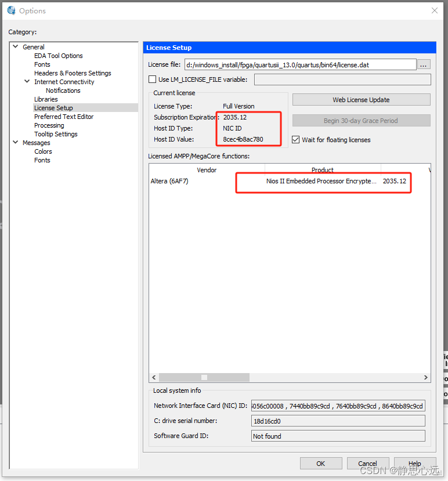
Task: Uncheck Wait for floating licenses
Action: pos(296,140)
